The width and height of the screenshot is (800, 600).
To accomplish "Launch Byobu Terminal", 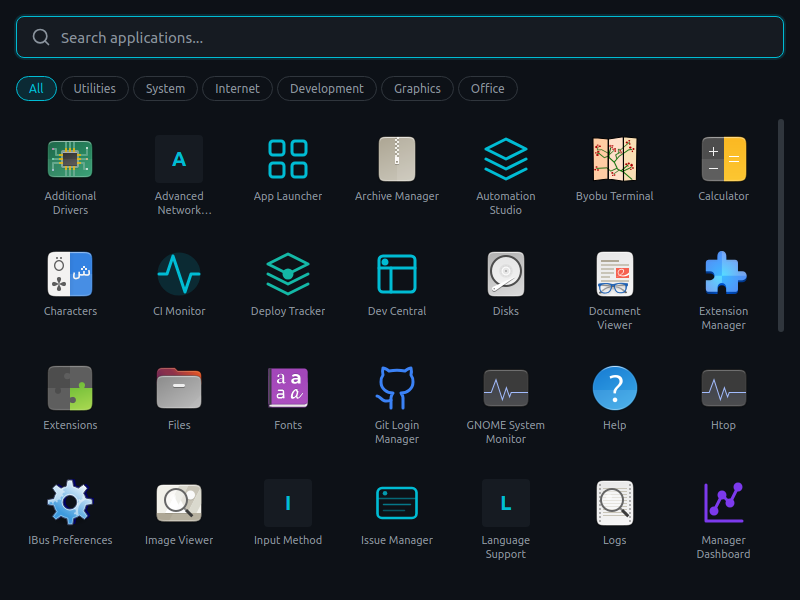I will click(x=615, y=159).
